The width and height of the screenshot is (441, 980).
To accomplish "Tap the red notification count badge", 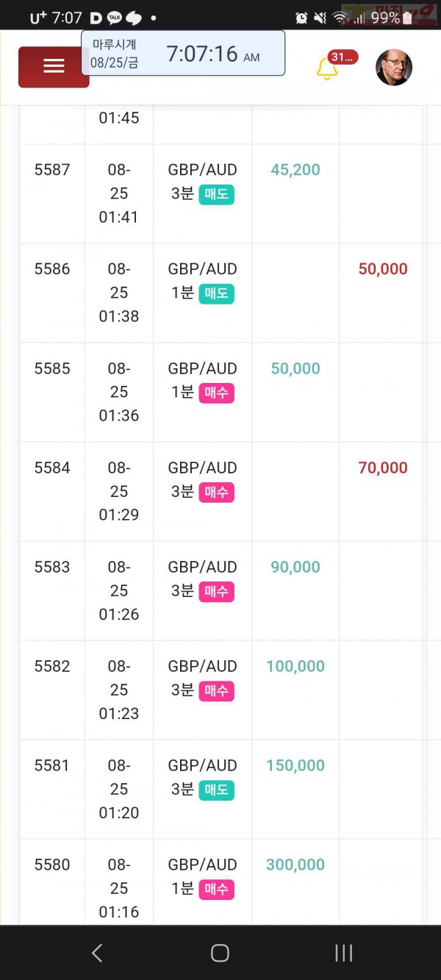I will click(343, 57).
